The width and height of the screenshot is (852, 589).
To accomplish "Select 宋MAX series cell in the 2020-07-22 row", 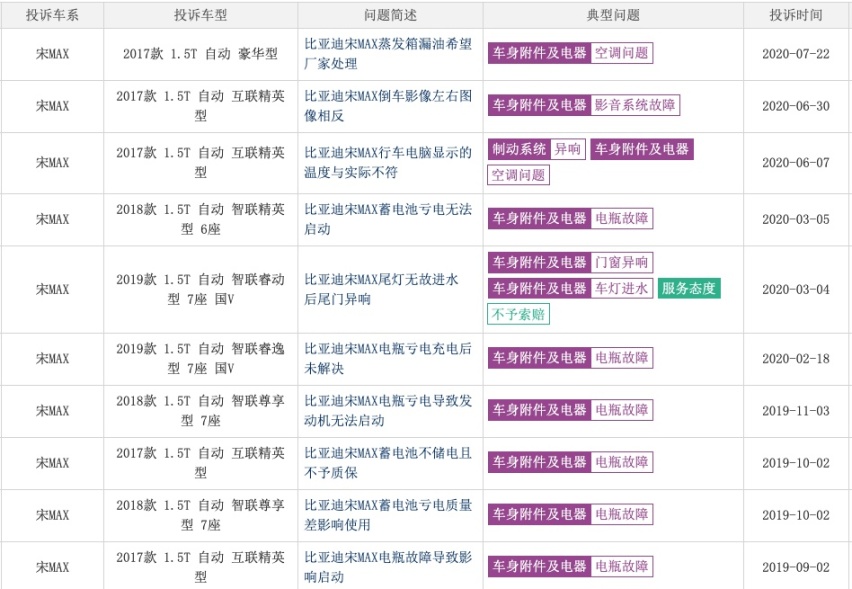I will tap(52, 54).
